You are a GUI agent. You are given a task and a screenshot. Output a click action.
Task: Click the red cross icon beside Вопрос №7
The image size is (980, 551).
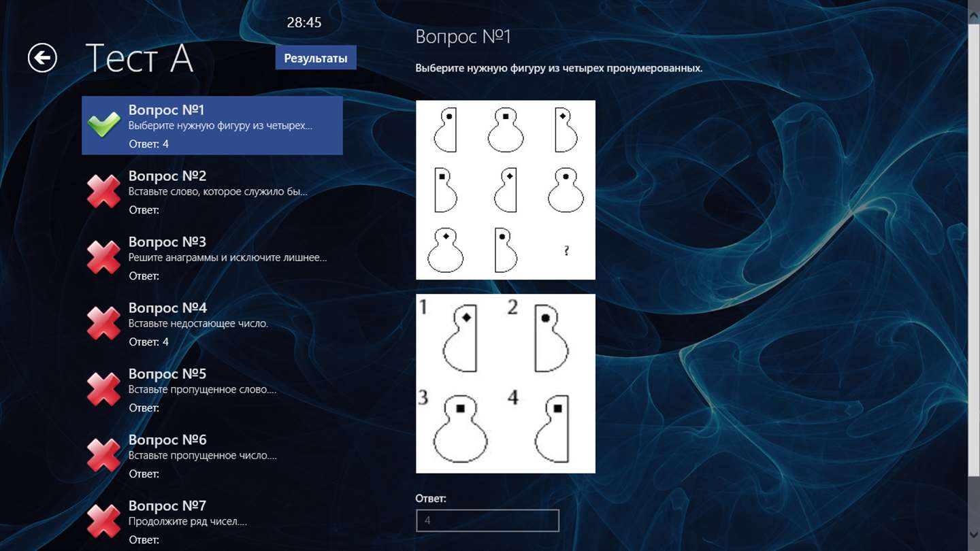pos(103,520)
